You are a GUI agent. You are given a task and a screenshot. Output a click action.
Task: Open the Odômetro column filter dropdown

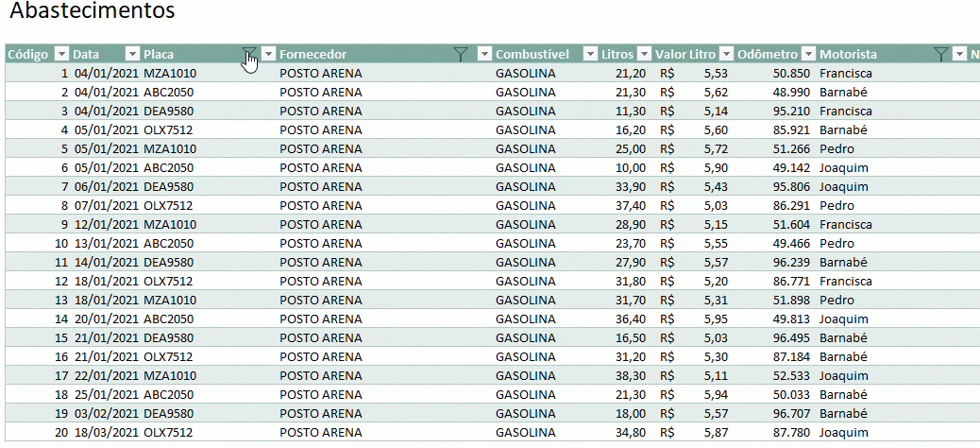click(x=808, y=54)
